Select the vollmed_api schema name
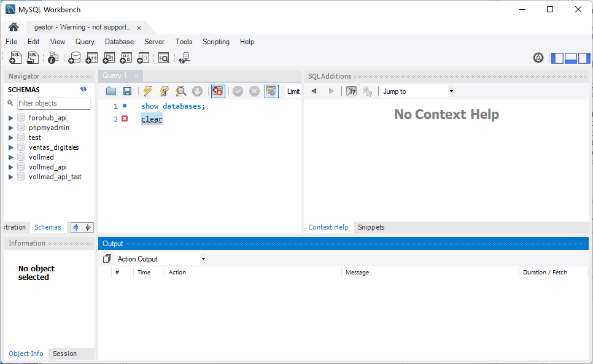Image resolution: width=593 pixels, height=364 pixels. 48,167
